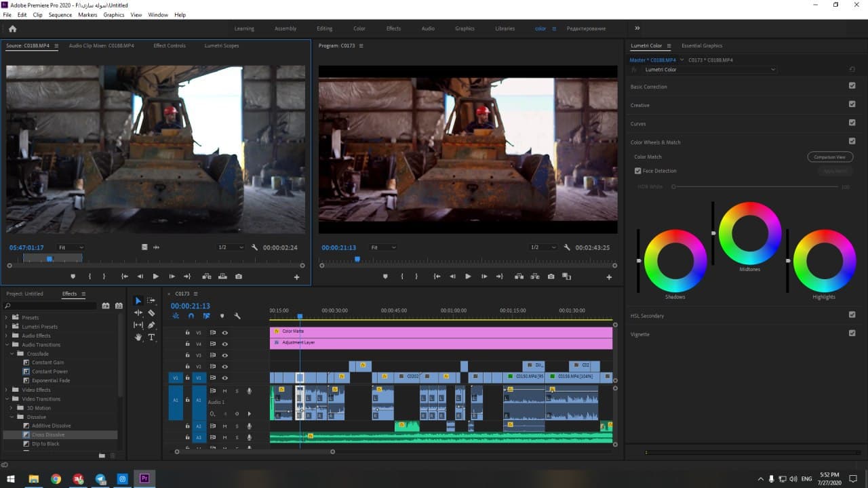This screenshot has height=488, width=868.
Task: Disable Basic Correction checkbox
Action: coord(852,86)
